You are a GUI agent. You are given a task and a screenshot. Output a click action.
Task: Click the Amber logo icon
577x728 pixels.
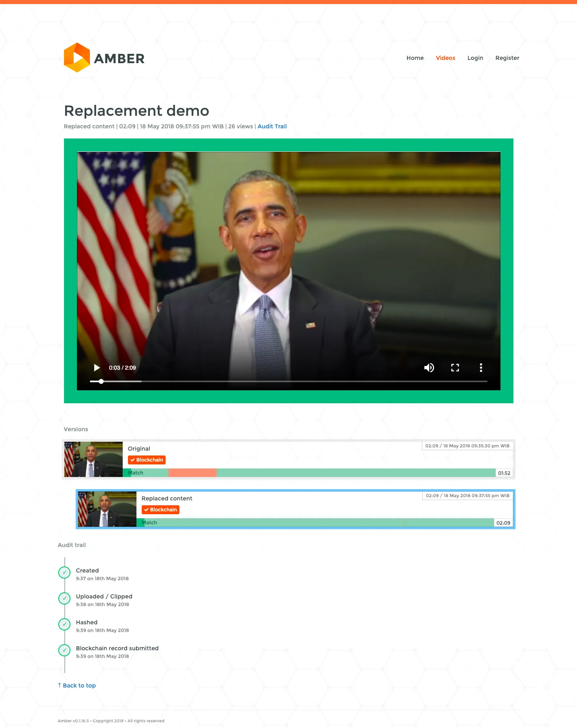tap(77, 58)
